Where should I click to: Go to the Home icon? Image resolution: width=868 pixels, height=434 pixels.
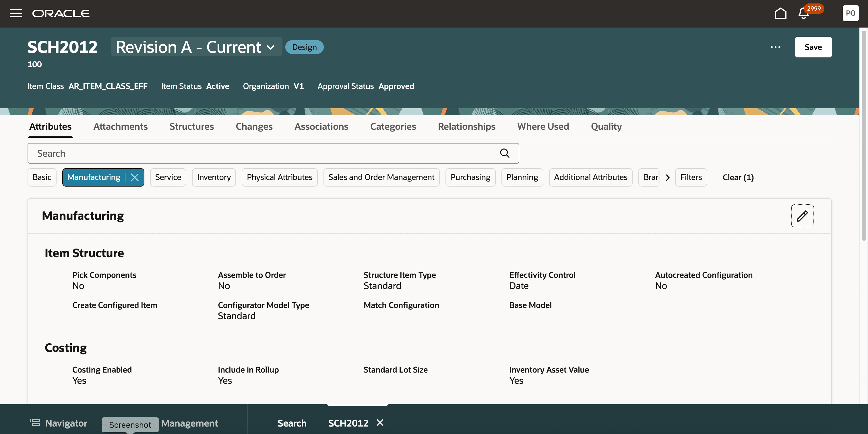pos(780,13)
